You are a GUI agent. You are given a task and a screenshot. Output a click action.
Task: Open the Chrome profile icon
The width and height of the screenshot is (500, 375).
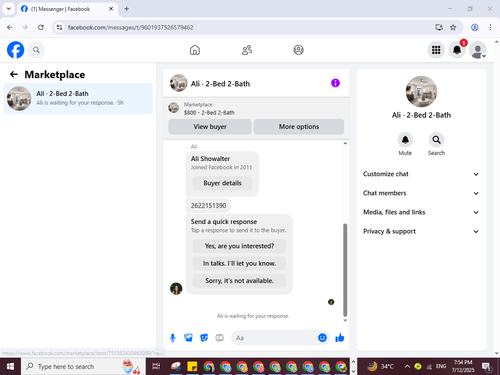[x=475, y=27]
